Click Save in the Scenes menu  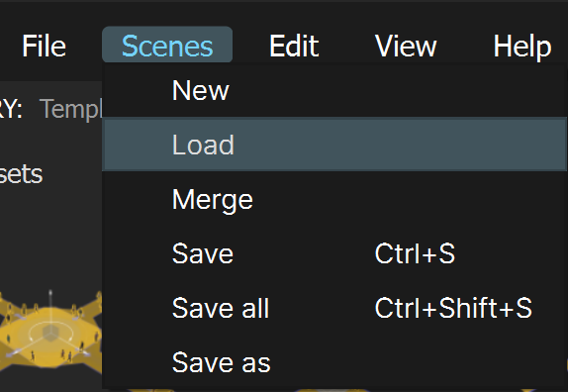(x=334, y=253)
